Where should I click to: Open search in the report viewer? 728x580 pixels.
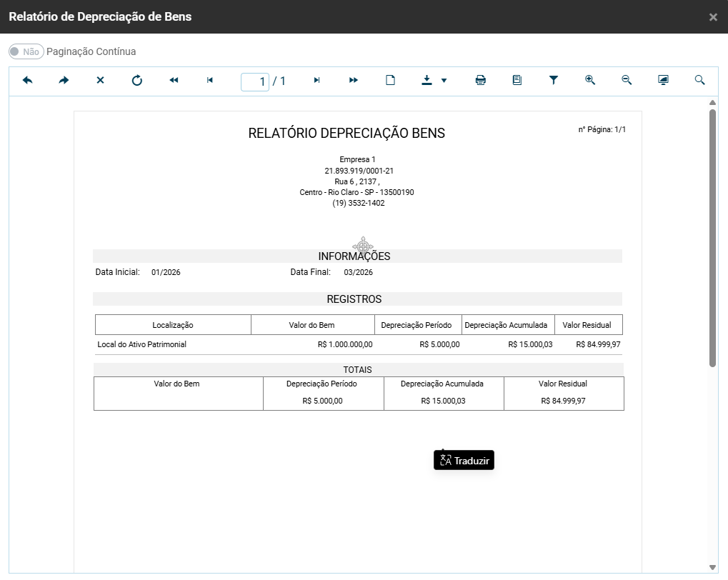[699, 81]
